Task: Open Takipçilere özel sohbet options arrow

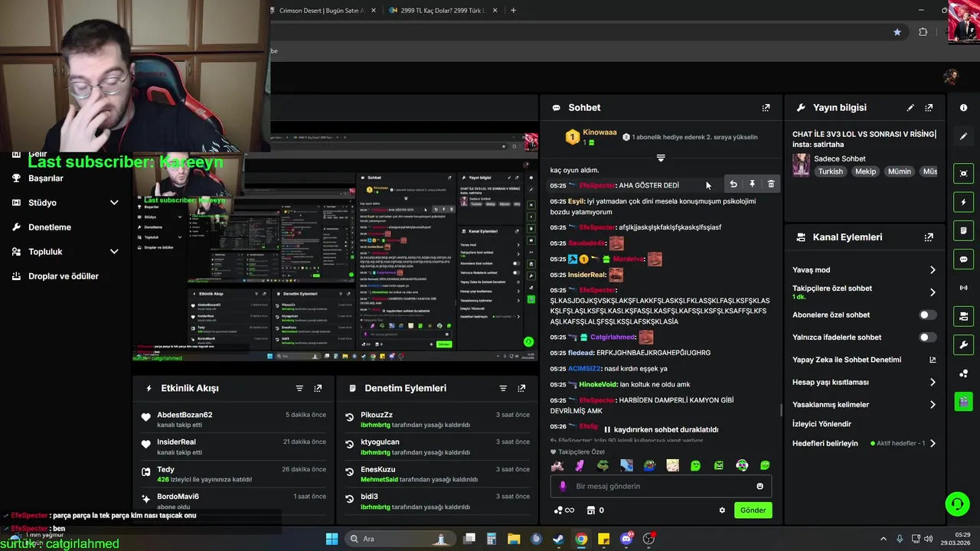Action: point(933,292)
